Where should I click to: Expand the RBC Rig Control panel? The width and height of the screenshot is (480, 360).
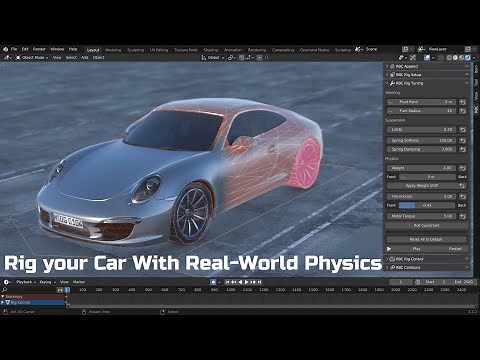point(428,259)
